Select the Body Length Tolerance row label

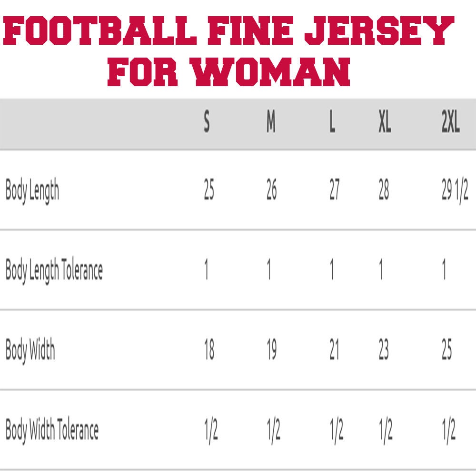click(54, 270)
